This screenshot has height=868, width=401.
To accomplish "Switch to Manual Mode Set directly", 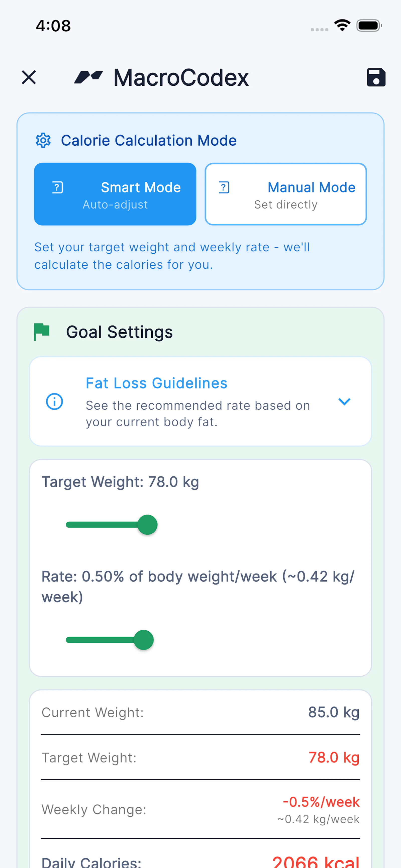I will tap(286, 194).
